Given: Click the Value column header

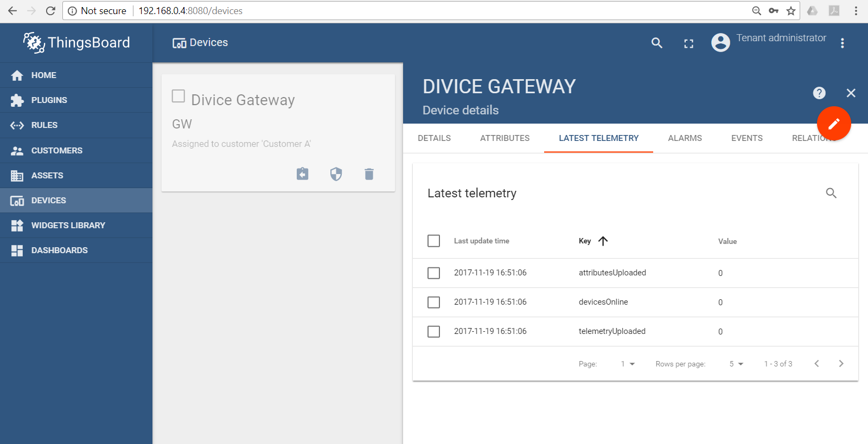Looking at the screenshot, I should 727,241.
